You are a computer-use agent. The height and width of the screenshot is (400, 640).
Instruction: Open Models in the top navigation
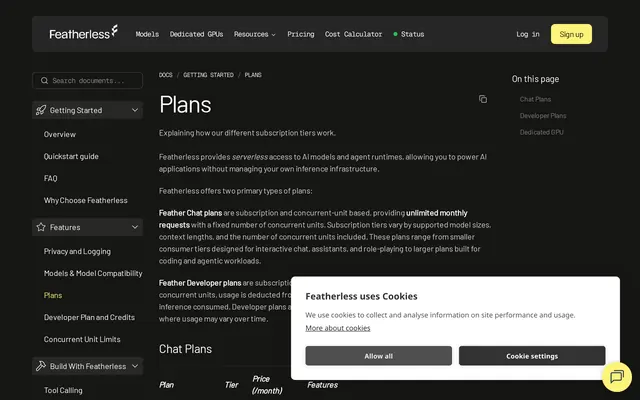[147, 34]
